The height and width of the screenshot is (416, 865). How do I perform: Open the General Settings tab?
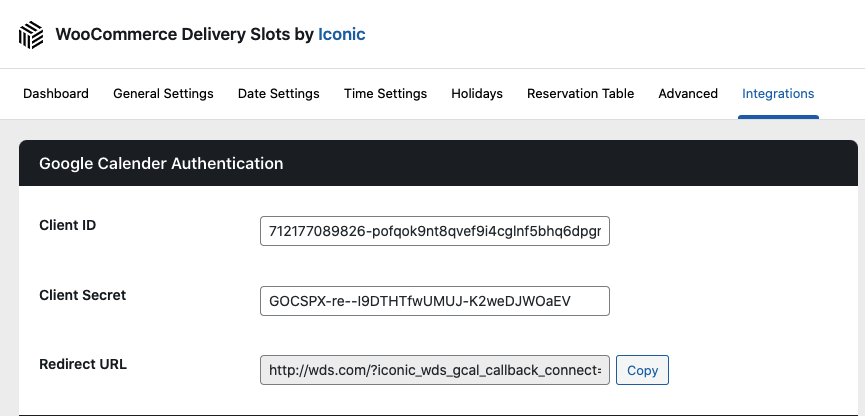(163, 94)
